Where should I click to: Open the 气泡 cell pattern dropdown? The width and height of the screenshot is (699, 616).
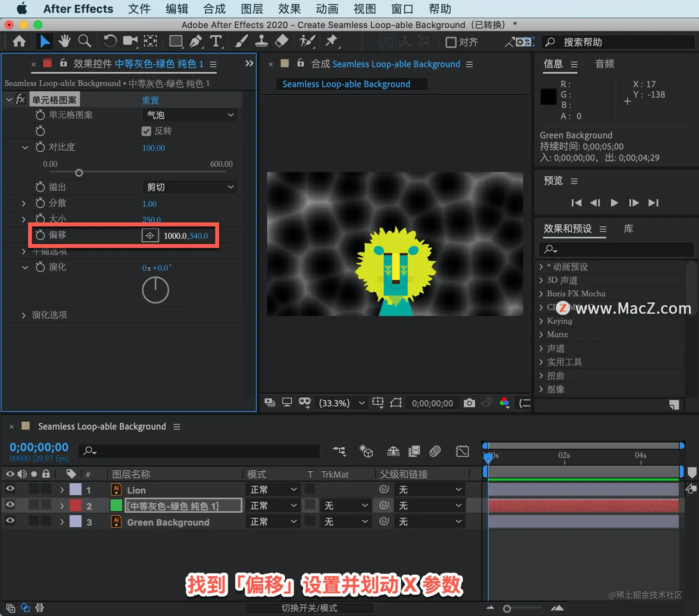click(190, 115)
